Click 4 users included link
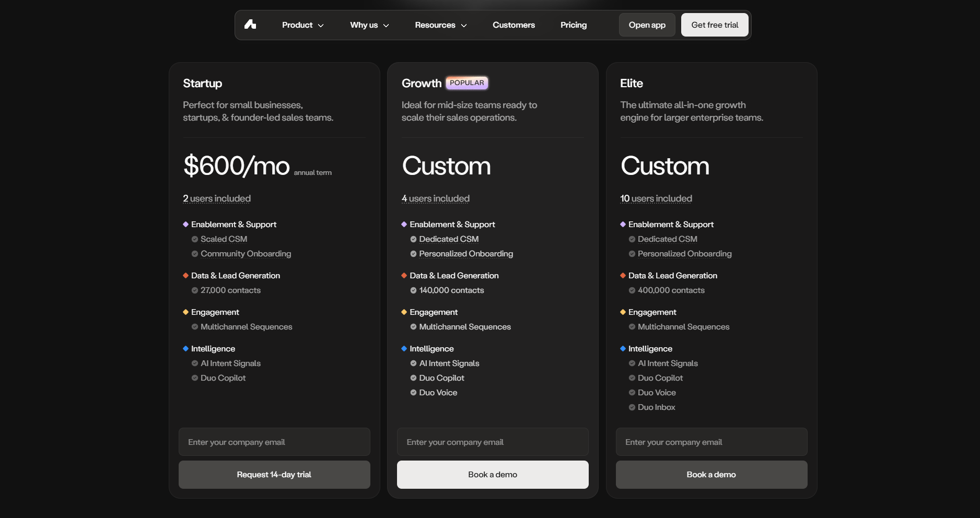Image resolution: width=980 pixels, height=518 pixels. [436, 198]
